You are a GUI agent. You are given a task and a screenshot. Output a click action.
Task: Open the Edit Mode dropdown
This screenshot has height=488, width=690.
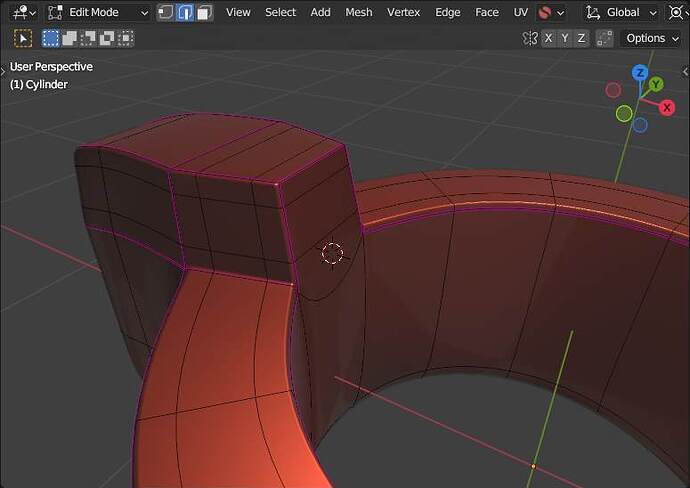tap(98, 12)
